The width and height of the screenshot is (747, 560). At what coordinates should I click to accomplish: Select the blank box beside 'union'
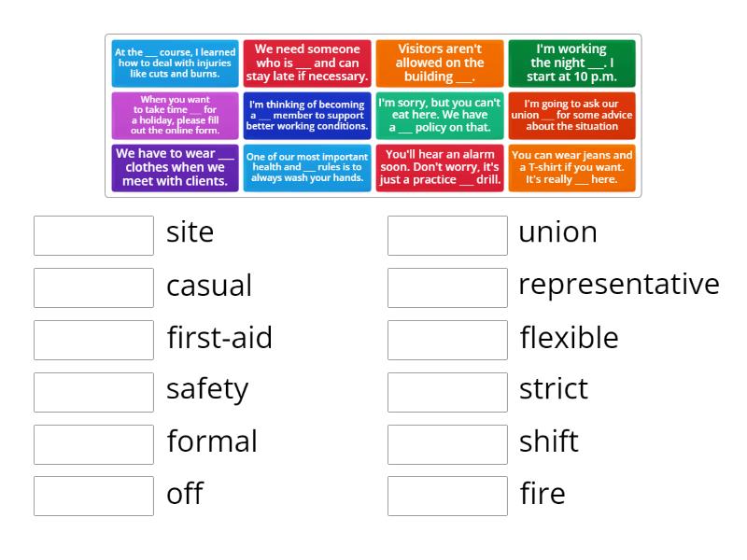pyautogui.click(x=447, y=232)
